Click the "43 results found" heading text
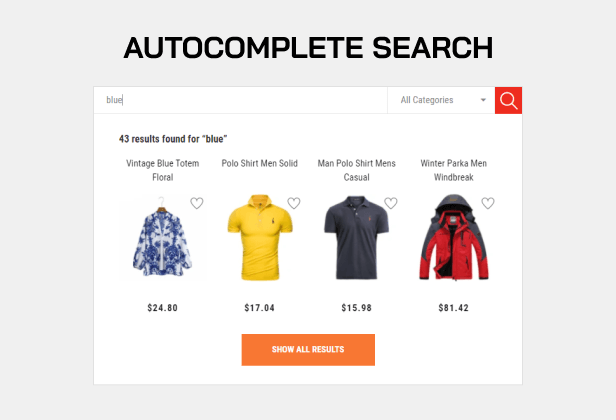This screenshot has width=616, height=420. pyautogui.click(x=173, y=139)
